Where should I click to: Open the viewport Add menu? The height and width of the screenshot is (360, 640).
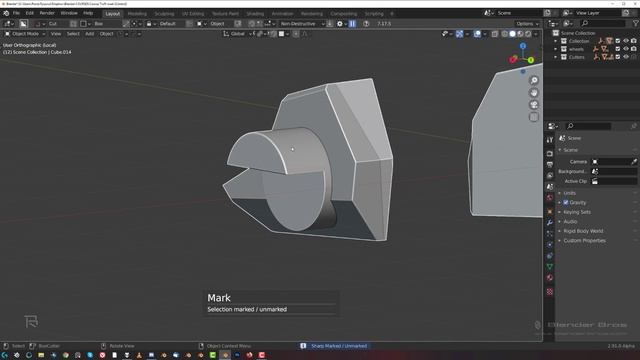pyautogui.click(x=89, y=34)
